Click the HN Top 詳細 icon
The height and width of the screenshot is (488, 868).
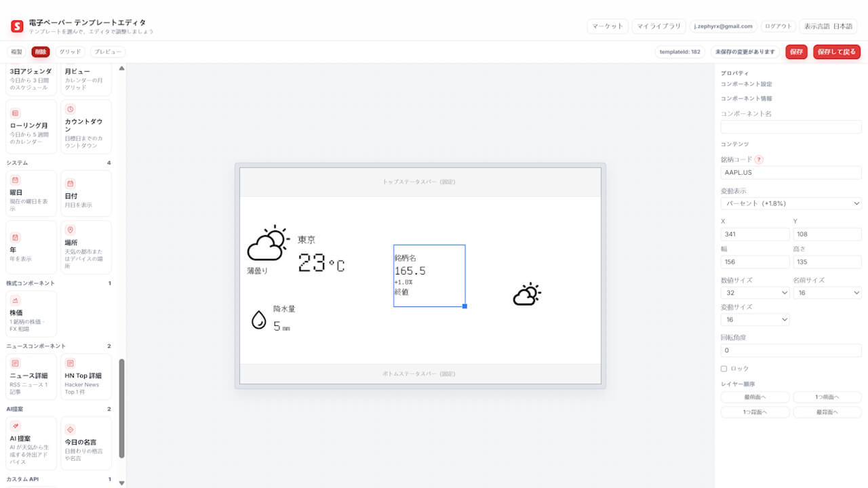(71, 363)
